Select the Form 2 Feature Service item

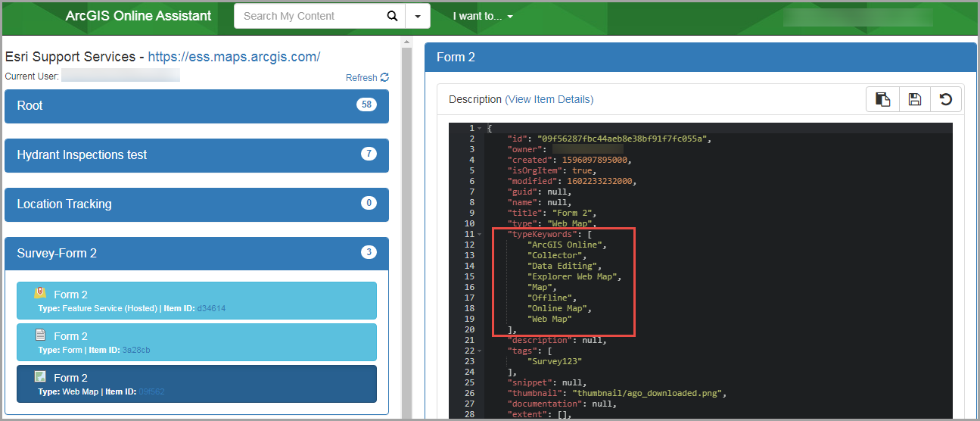197,301
